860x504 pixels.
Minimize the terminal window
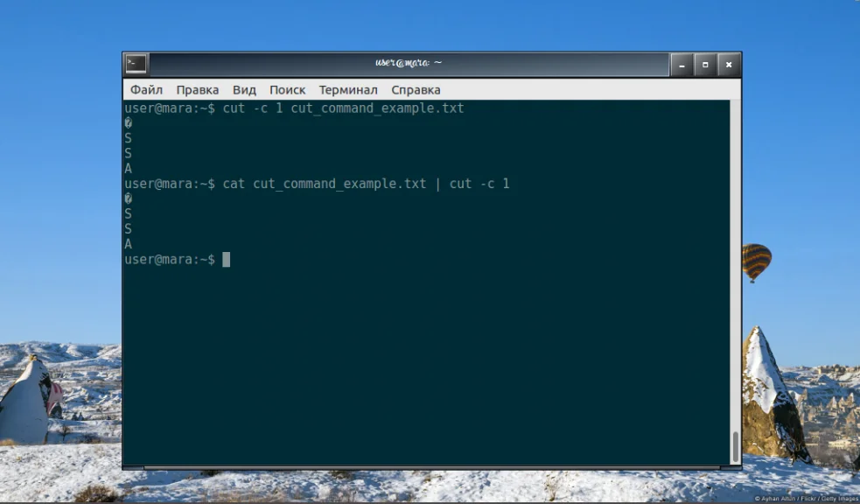[x=682, y=65]
